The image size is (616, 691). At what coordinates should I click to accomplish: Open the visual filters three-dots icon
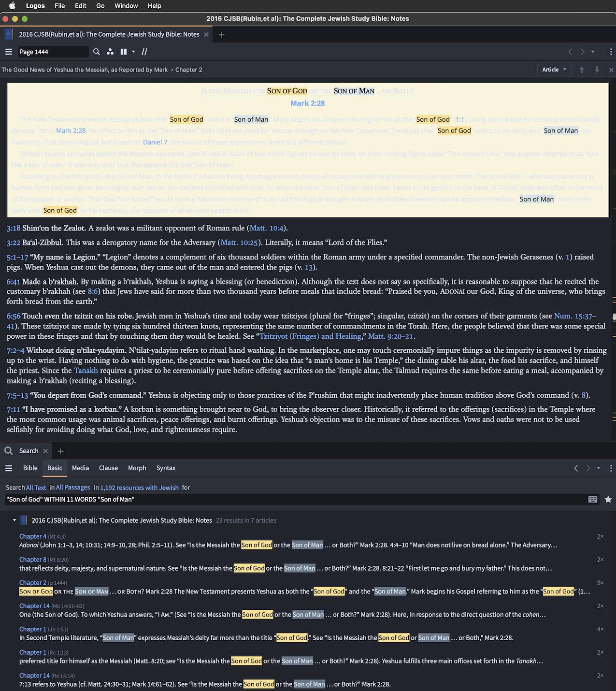(110, 52)
